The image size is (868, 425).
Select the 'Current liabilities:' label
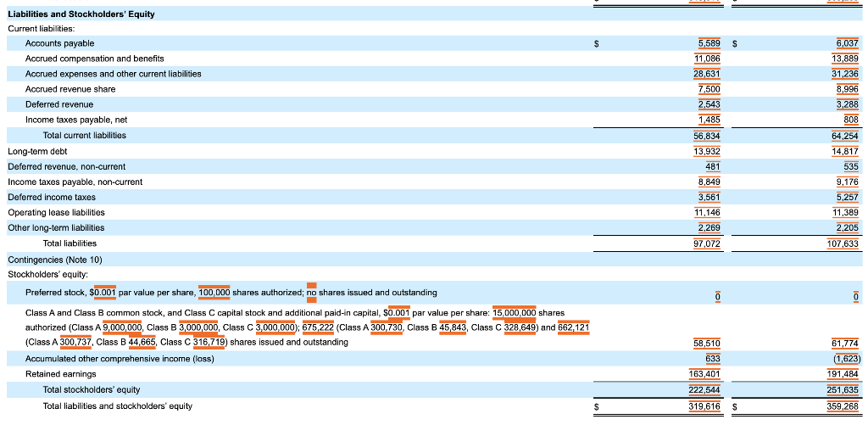pos(42,28)
